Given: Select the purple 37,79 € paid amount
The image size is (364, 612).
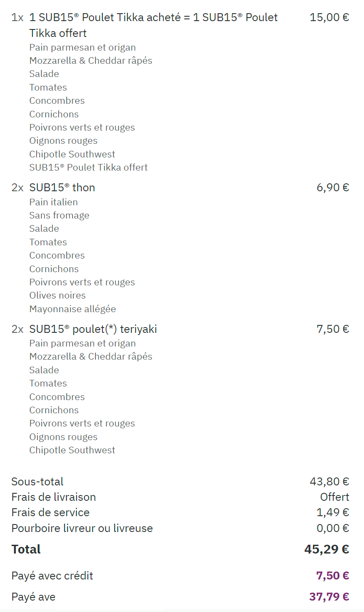Looking at the screenshot, I should [329, 597].
